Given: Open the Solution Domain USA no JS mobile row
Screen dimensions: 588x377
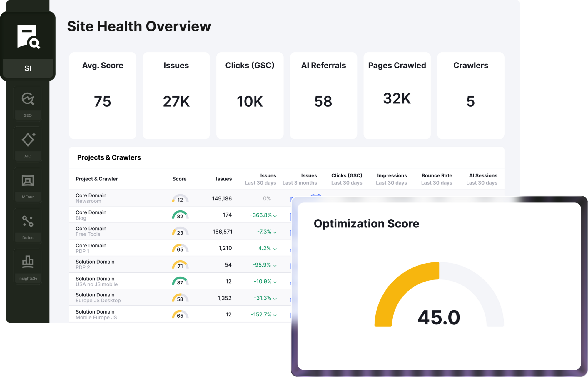Looking at the screenshot, I should click(180, 281).
